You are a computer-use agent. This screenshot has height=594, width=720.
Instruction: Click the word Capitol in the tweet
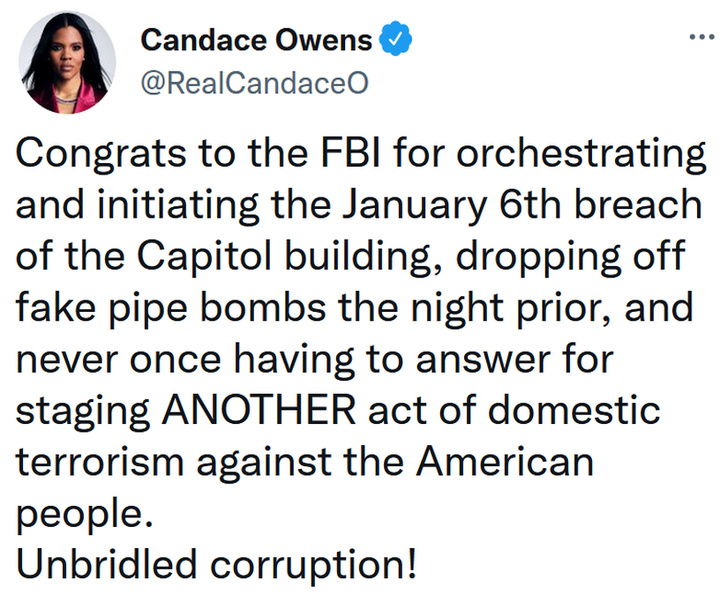click(x=204, y=257)
